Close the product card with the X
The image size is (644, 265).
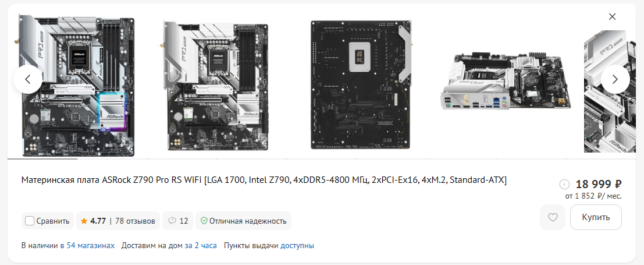pos(612,16)
